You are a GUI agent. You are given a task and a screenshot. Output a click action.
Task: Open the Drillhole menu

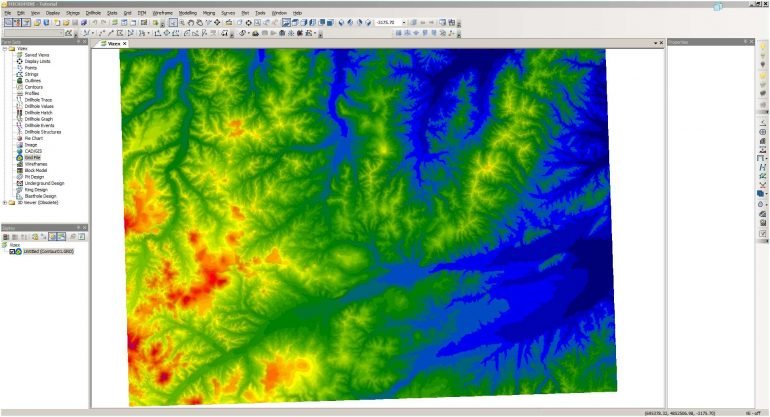[93, 12]
